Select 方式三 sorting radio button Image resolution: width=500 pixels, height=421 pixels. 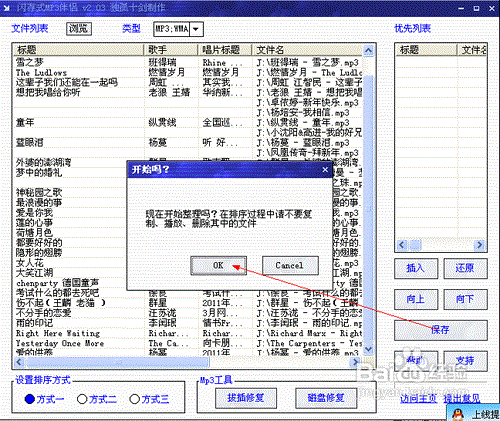point(134,399)
